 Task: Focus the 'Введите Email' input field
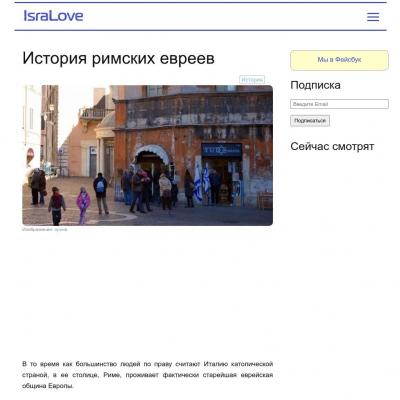pyautogui.click(x=339, y=104)
